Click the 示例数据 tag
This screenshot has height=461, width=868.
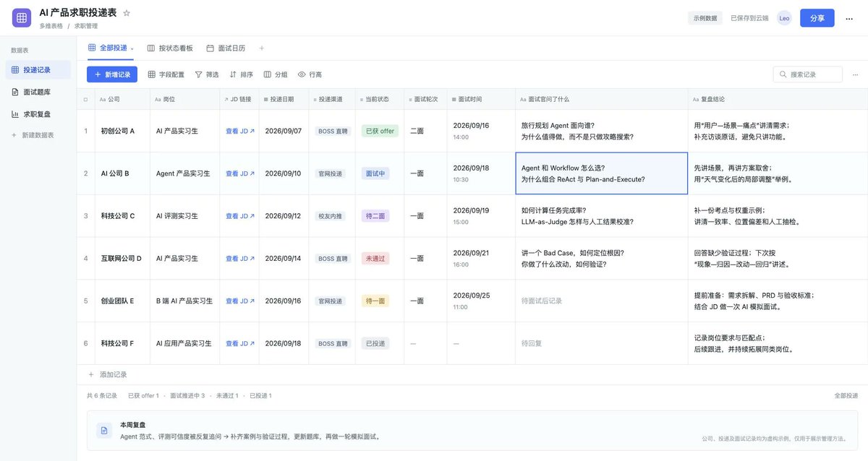705,18
